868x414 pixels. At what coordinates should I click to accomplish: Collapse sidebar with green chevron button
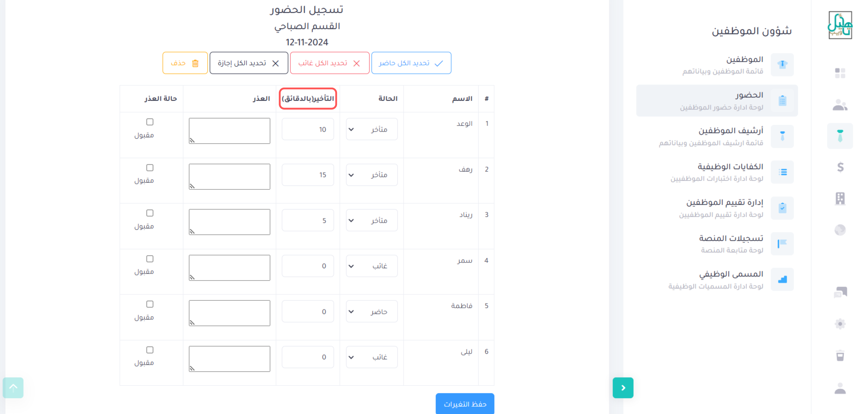pos(623,388)
